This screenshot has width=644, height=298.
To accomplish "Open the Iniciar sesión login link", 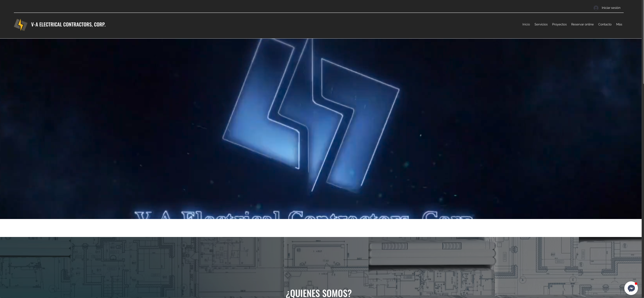I will click(x=611, y=8).
